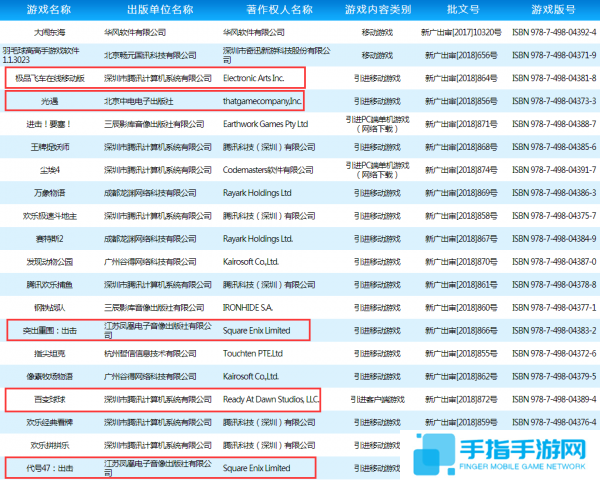This screenshot has width=600, height=480.
Task: Click ISBN 978-7-498-04392-4 in first row
Action: point(553,31)
